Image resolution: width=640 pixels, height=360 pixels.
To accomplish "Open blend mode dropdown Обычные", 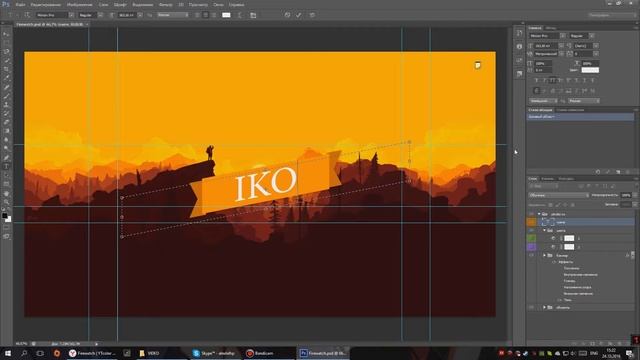I will 559,196.
